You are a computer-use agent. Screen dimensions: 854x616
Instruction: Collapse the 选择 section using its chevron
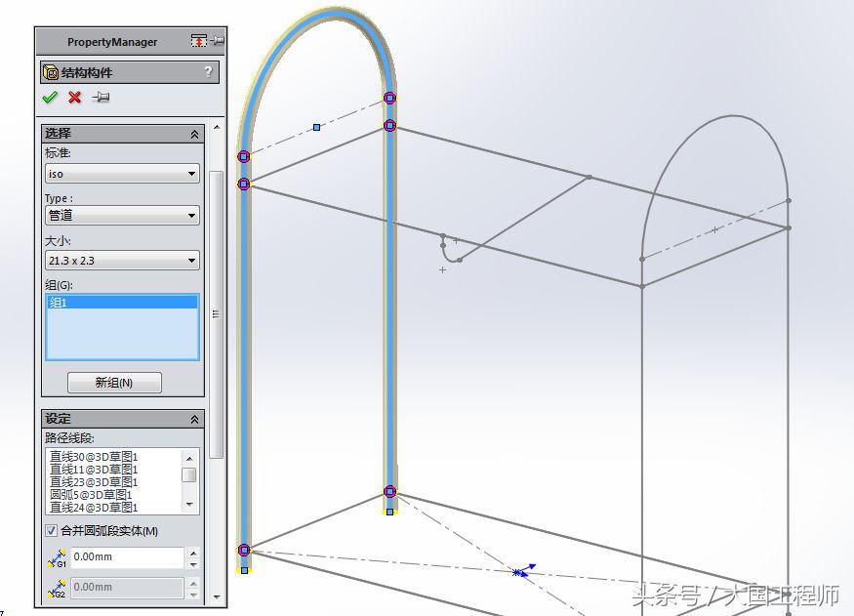point(193,133)
